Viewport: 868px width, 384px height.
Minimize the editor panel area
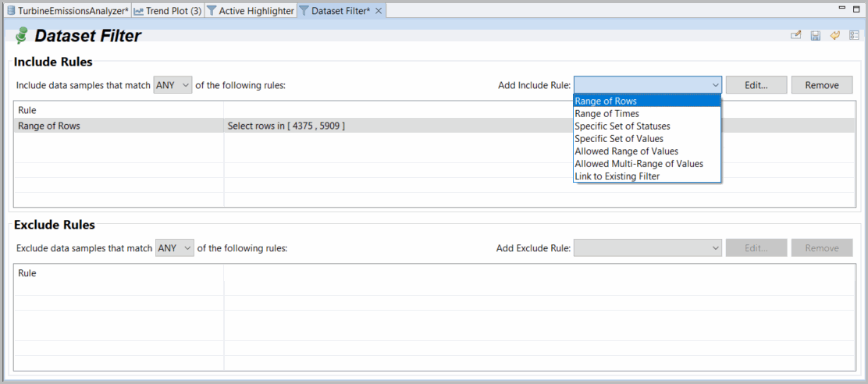pos(841,8)
